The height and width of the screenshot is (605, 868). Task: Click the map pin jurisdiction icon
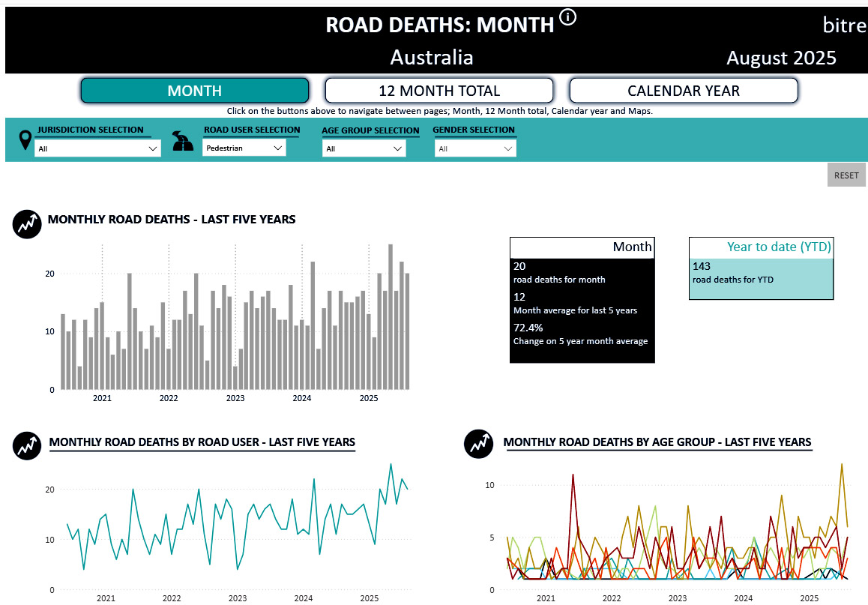[x=25, y=140]
